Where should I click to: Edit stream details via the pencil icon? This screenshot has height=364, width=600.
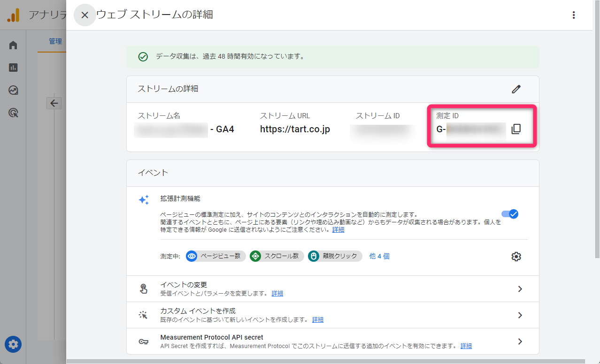pyautogui.click(x=516, y=89)
